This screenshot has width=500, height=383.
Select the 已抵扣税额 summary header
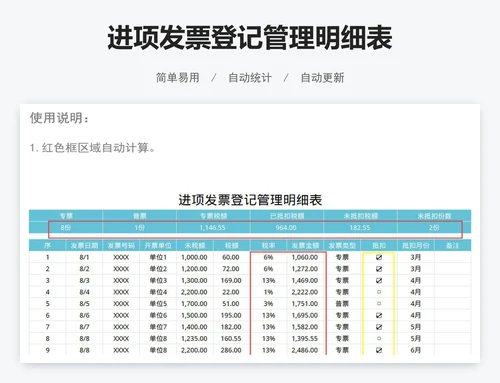(287, 216)
